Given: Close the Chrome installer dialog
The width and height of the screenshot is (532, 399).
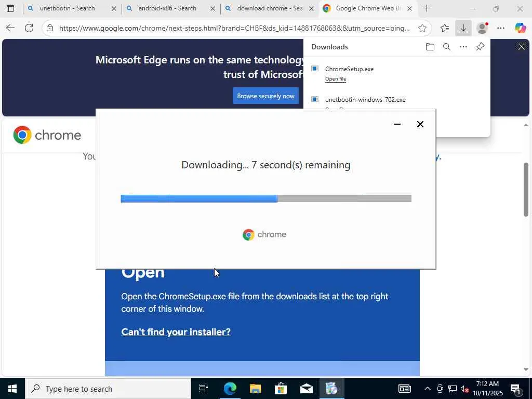Looking at the screenshot, I should pos(420,124).
